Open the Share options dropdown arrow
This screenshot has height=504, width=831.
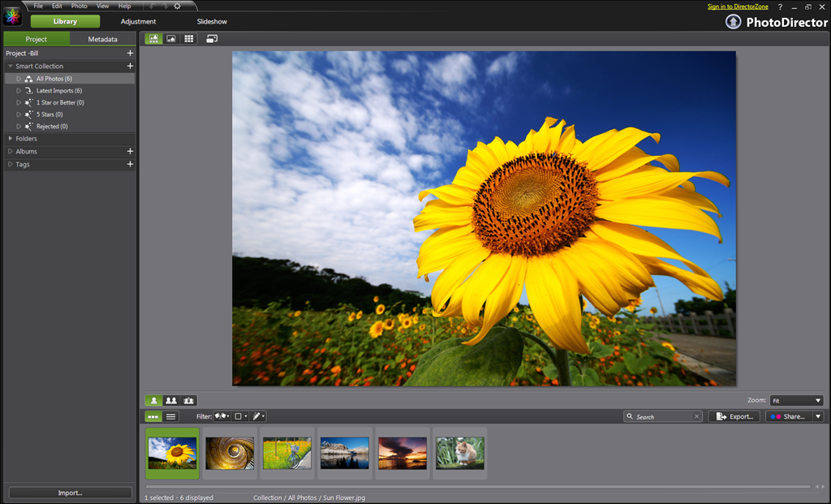coord(817,416)
